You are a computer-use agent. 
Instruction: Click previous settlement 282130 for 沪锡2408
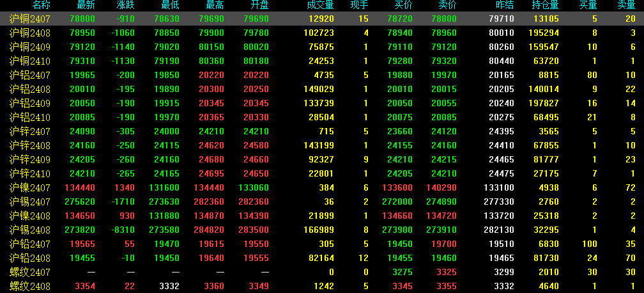click(498, 230)
